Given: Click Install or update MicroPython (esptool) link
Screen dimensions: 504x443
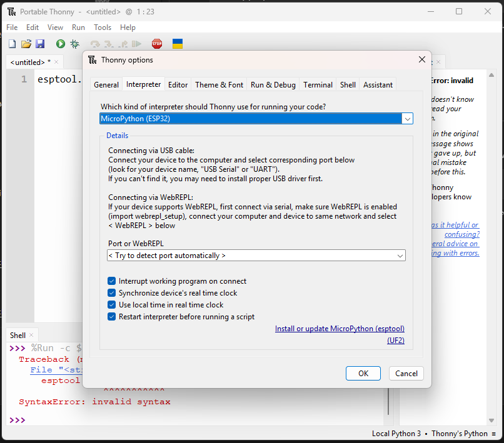Looking at the screenshot, I should click(x=340, y=329).
